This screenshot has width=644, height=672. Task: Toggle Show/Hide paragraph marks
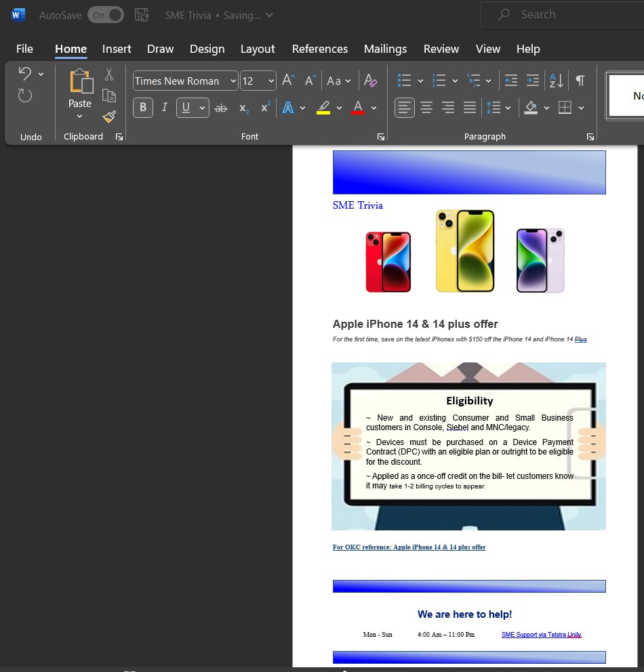[x=580, y=81]
